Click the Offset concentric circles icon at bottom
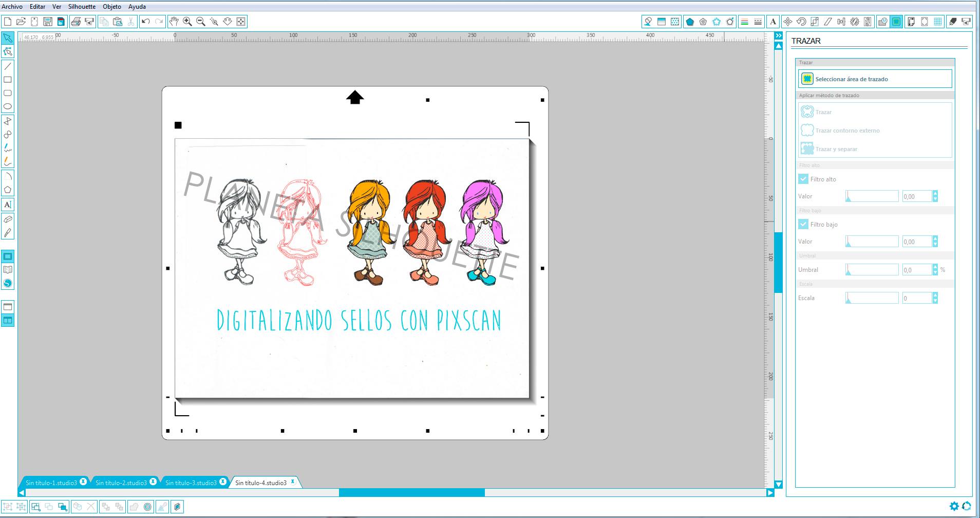 148,507
